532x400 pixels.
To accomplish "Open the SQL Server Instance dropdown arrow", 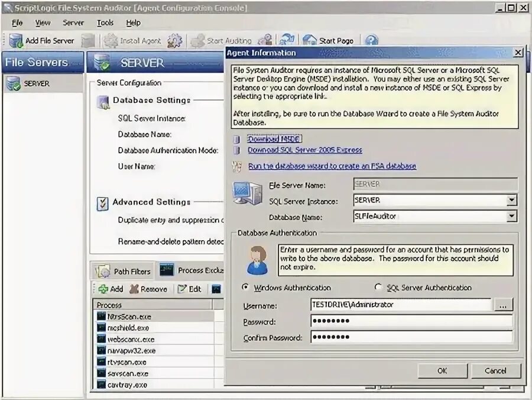I will coord(512,200).
